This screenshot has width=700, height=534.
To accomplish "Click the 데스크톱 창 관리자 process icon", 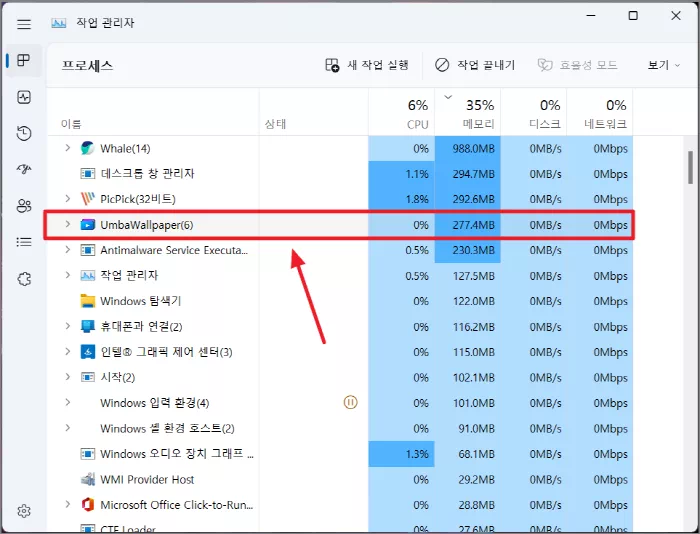I will tap(88, 173).
